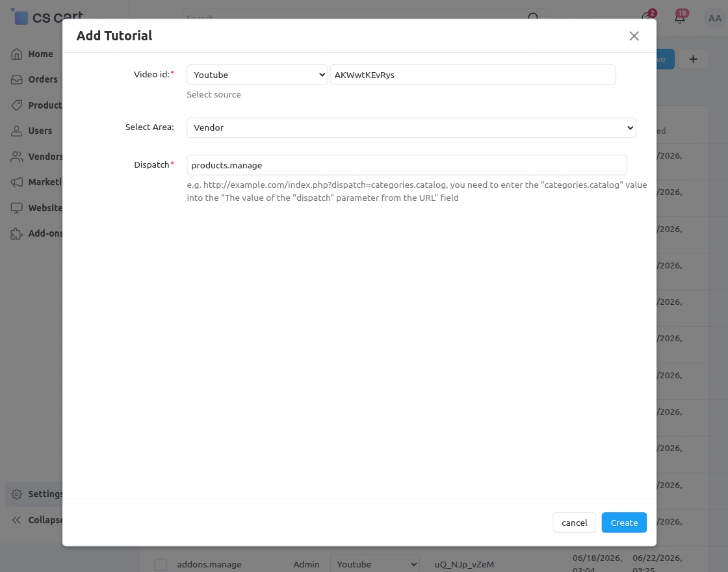This screenshot has width=728, height=572.
Task: Select the Add-ons puzzle icon
Action: tap(17, 233)
